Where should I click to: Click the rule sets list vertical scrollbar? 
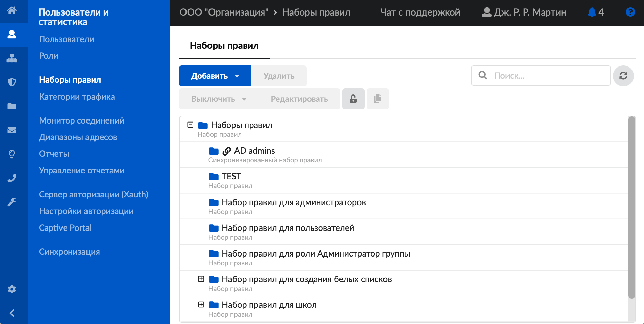[631, 208]
